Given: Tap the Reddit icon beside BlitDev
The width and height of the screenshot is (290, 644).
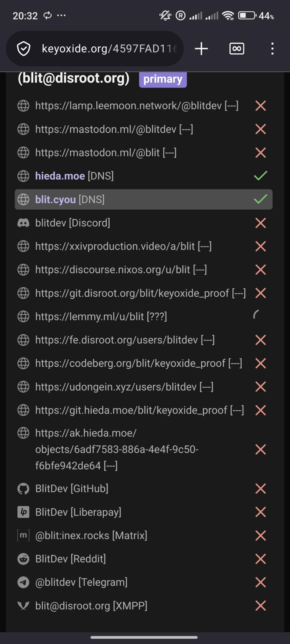Looking at the screenshot, I should tap(23, 559).
